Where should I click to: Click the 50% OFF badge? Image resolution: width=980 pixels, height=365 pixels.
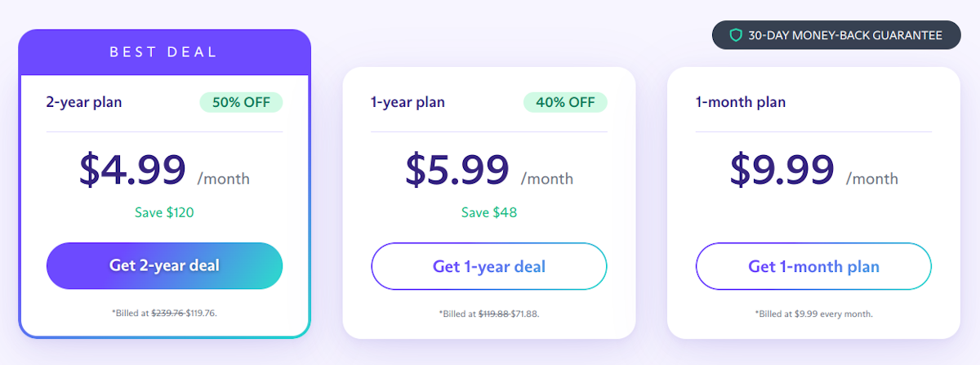pyautogui.click(x=241, y=102)
